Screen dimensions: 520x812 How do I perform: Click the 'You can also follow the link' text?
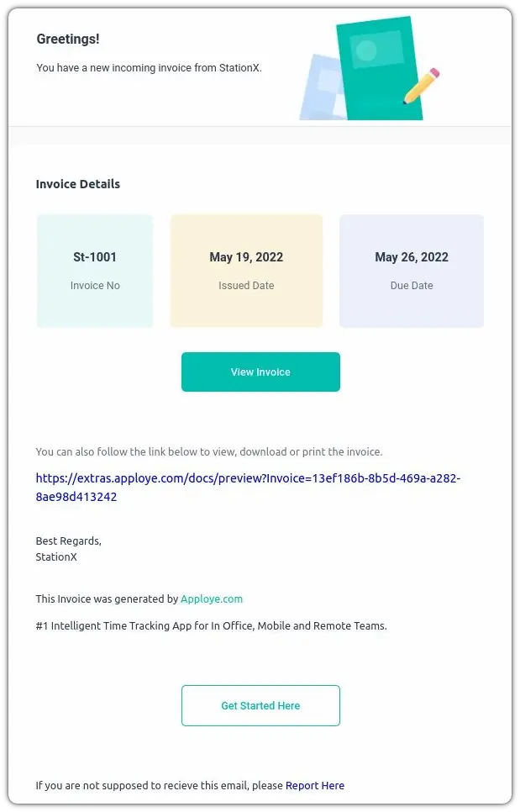coord(208,451)
